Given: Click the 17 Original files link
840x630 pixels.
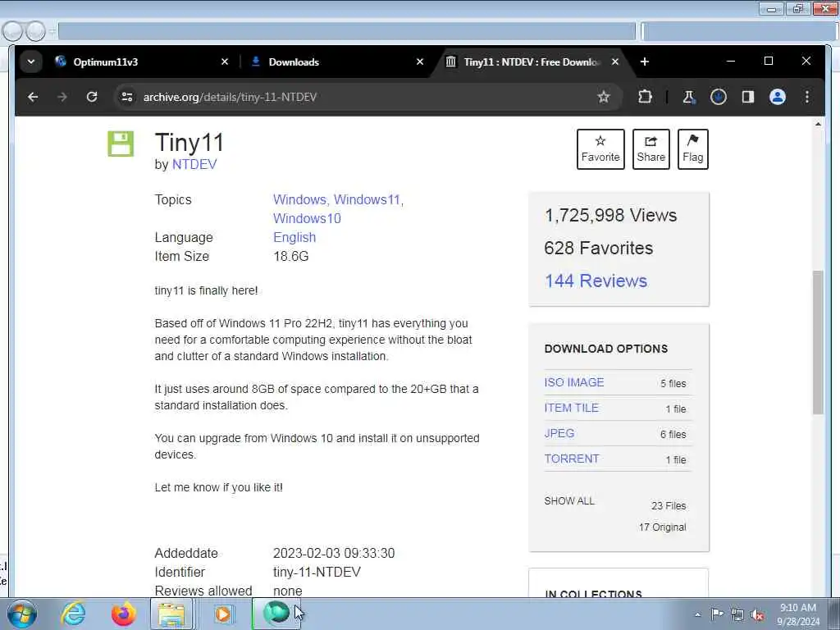Looking at the screenshot, I should pyautogui.click(x=662, y=527).
